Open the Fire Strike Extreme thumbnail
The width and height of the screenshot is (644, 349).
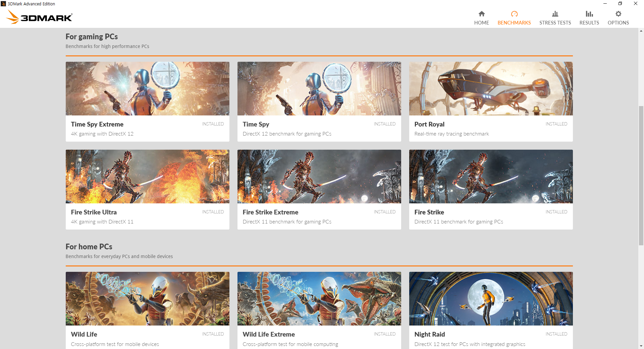pyautogui.click(x=319, y=177)
